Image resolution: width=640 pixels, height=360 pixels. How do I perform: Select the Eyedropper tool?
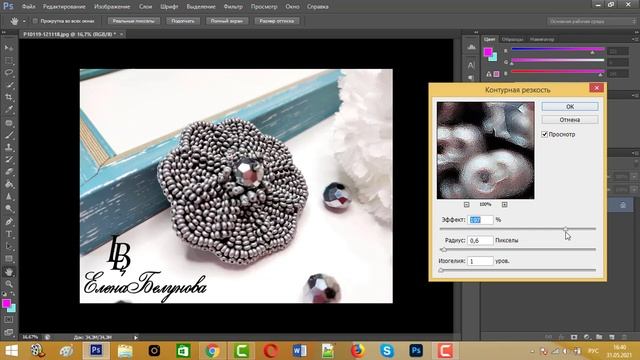(x=9, y=109)
